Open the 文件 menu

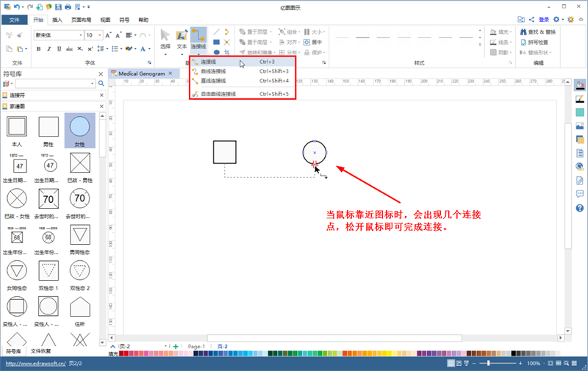(x=14, y=20)
